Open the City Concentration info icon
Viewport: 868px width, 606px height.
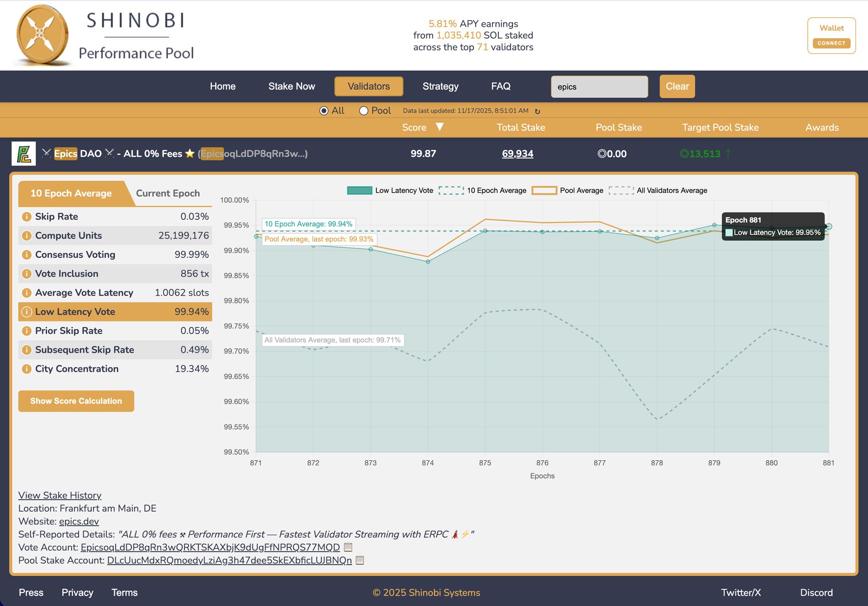[26, 369]
